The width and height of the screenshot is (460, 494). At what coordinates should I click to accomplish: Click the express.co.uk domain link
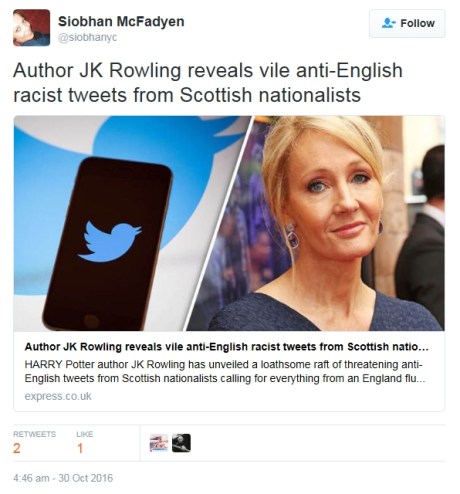click(x=58, y=396)
